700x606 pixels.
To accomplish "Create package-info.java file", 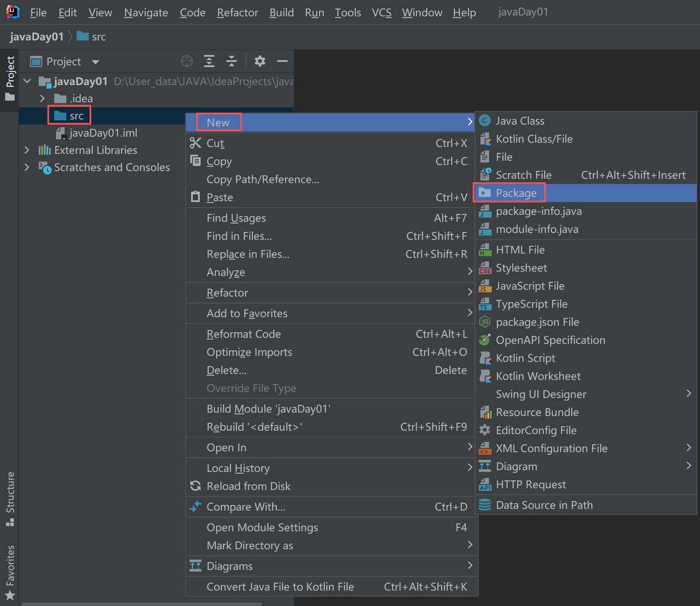I will click(586, 211).
